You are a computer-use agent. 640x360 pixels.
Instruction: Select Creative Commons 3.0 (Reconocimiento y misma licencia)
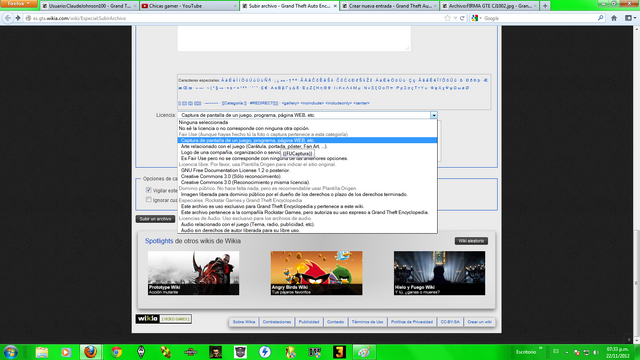(x=307, y=182)
